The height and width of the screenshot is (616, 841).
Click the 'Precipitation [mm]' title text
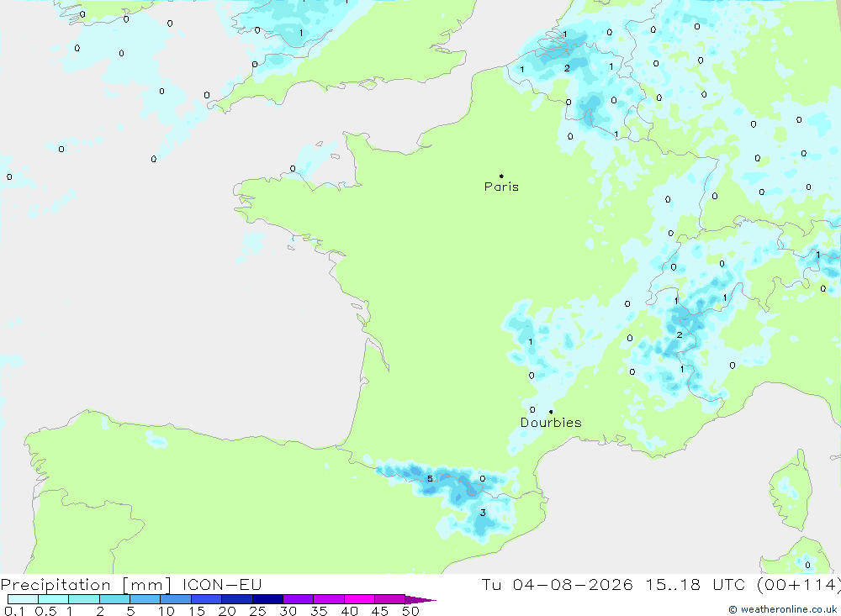86,585
